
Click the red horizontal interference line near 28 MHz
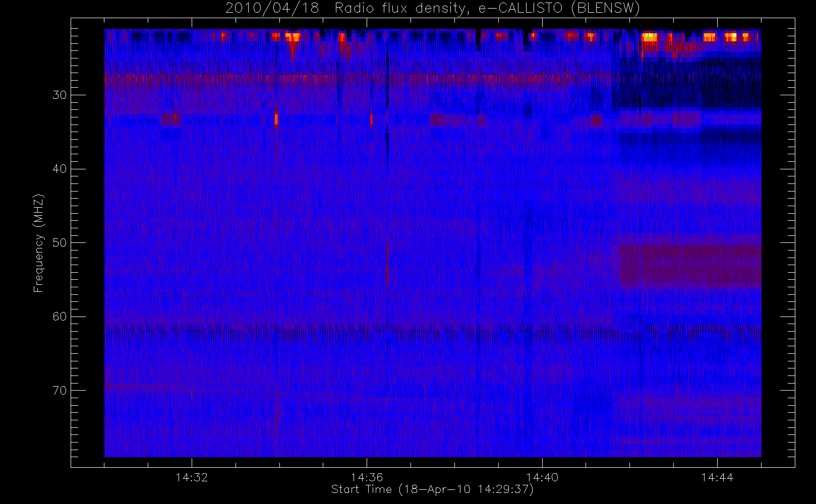pyautogui.click(x=358, y=79)
